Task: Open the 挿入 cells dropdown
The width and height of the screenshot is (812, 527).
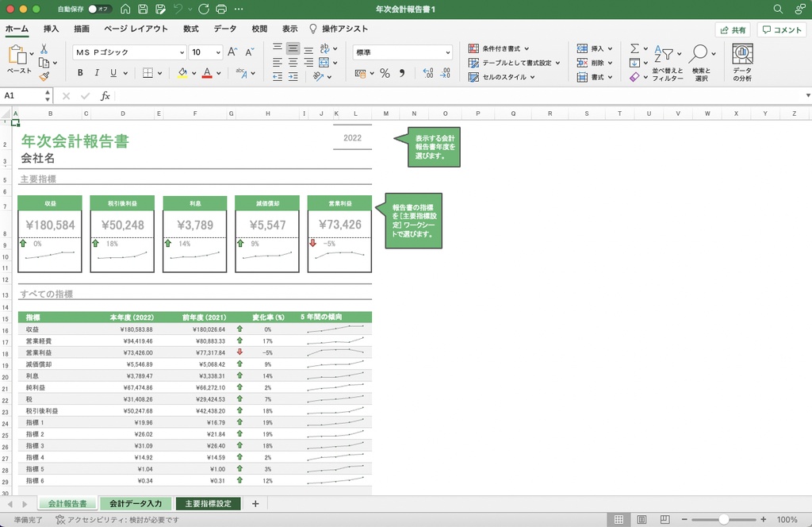Action: pyautogui.click(x=595, y=48)
